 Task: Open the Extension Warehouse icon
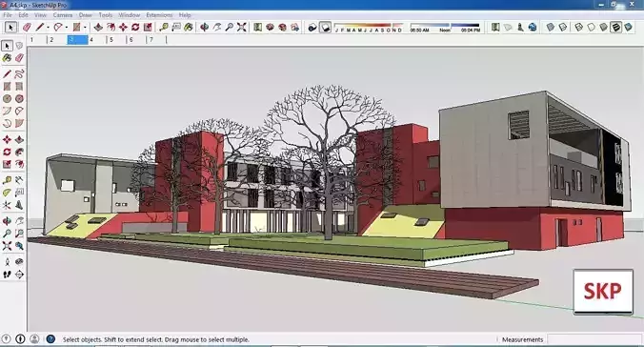click(283, 27)
